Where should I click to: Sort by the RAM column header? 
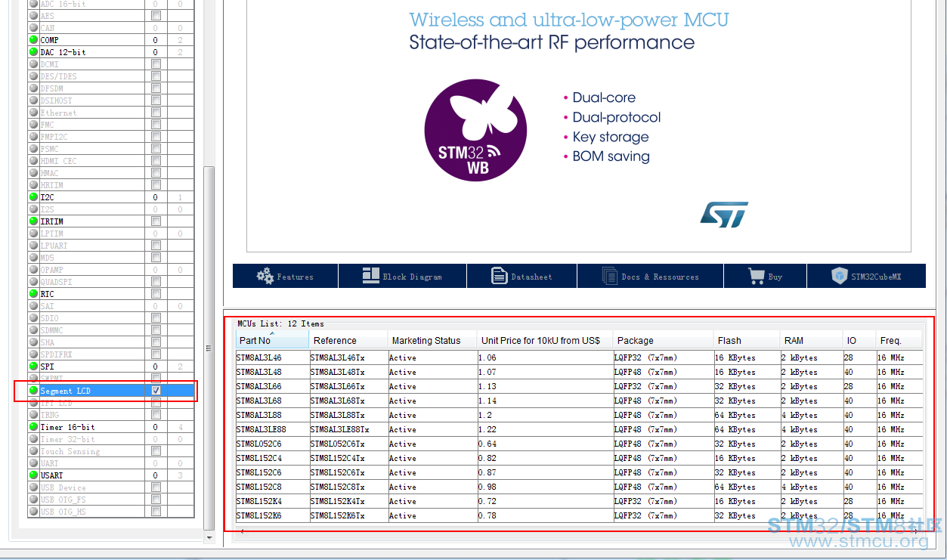click(x=812, y=340)
